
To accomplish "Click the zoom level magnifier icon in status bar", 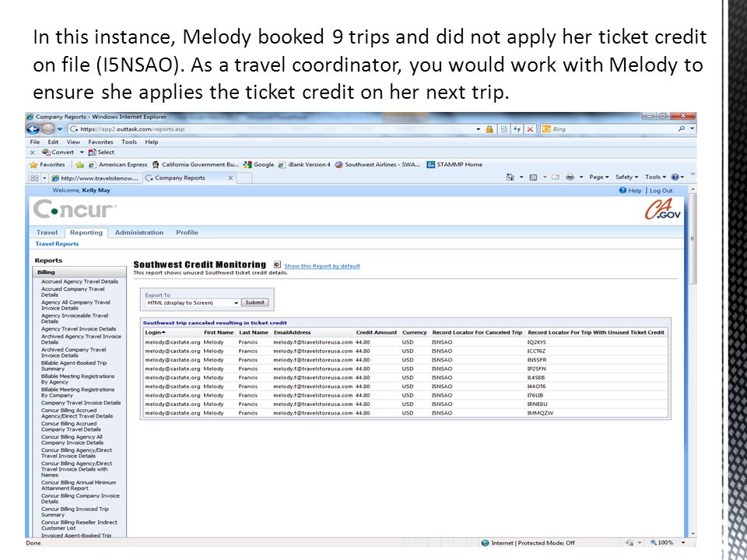I will pos(654,543).
